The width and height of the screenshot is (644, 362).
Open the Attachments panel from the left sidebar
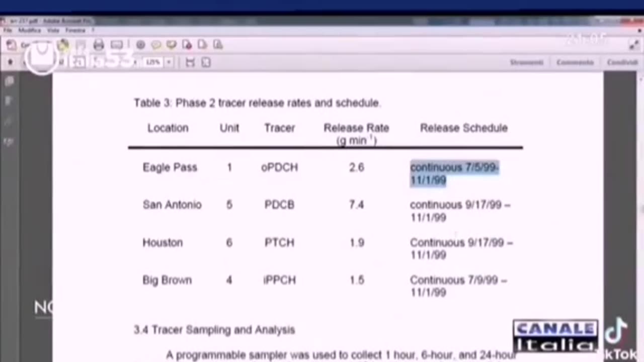9,122
